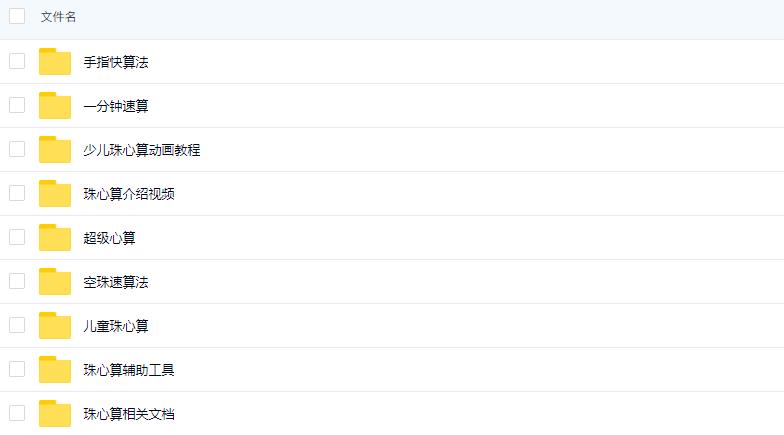Open the 一分钟速算 folder icon
Screen dimensions: 784x435
coord(55,106)
